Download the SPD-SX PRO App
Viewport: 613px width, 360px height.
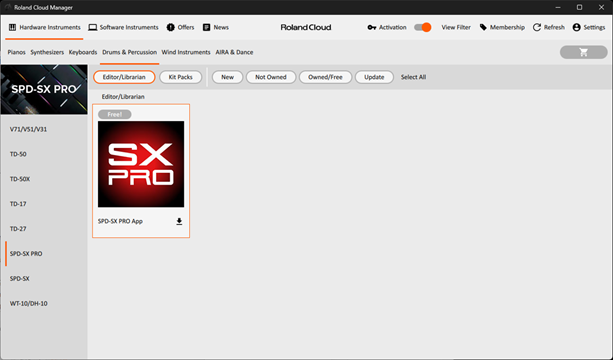(179, 222)
